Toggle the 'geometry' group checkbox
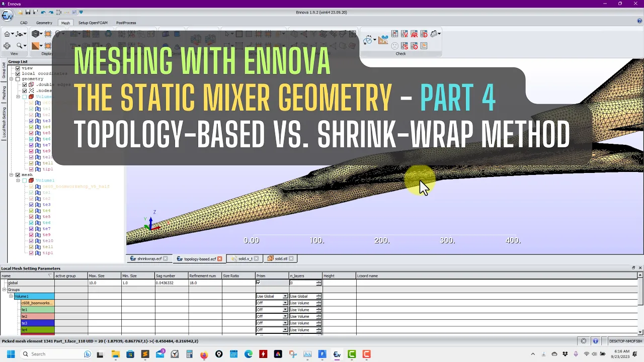The height and width of the screenshot is (362, 644). [x=18, y=79]
